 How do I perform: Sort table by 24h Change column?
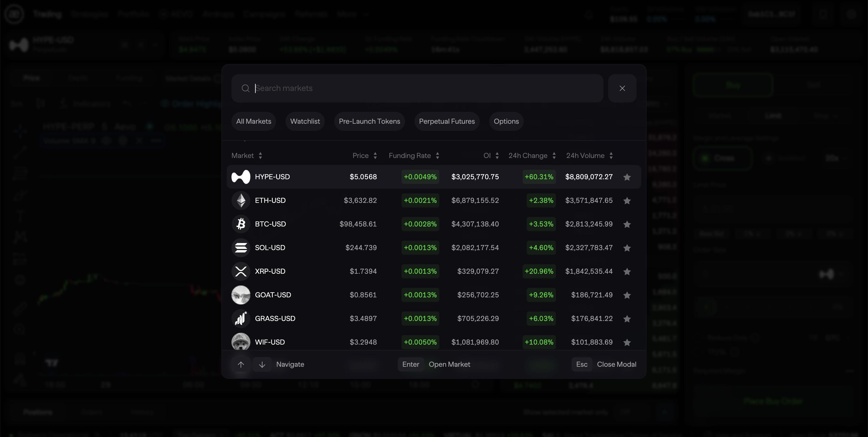[532, 156]
